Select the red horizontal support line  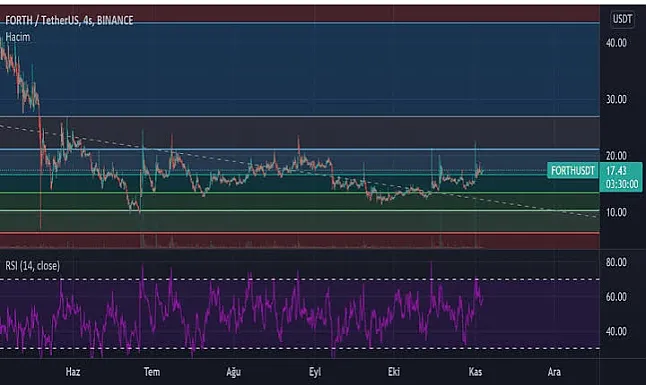pos(300,233)
